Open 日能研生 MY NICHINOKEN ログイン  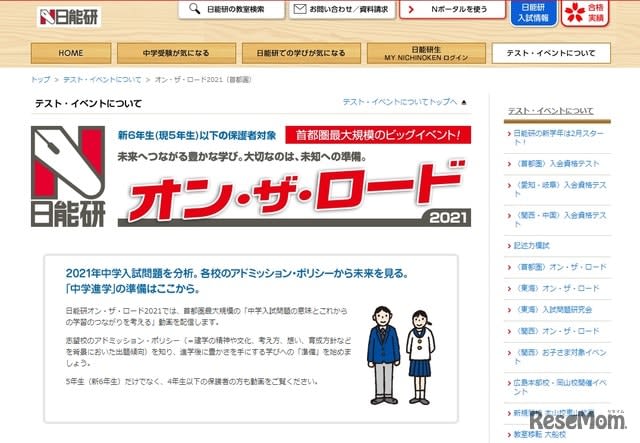[426, 53]
